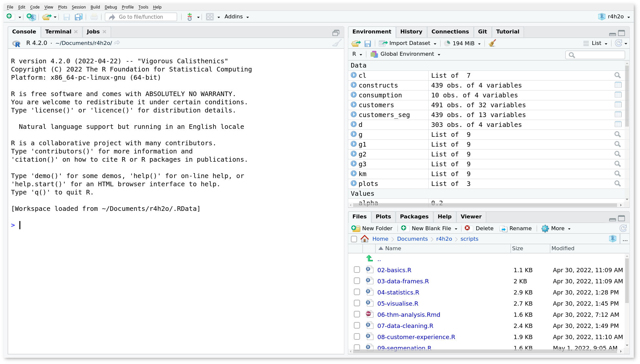This screenshot has width=640, height=364.
Task: Save workspace icon in Environment pane
Action: [x=368, y=43]
